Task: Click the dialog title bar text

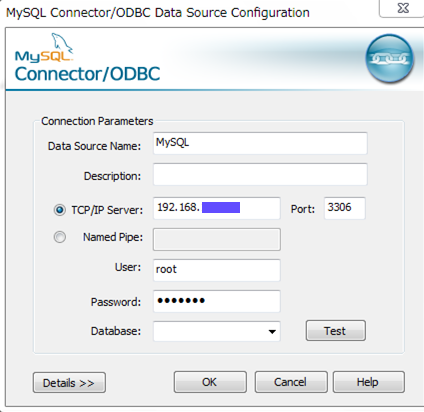Action: tap(158, 13)
